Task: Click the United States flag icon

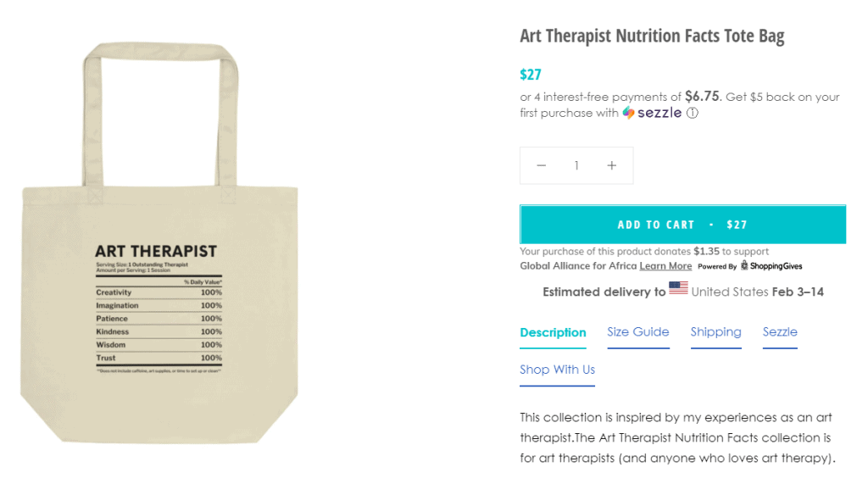Action: (x=678, y=289)
